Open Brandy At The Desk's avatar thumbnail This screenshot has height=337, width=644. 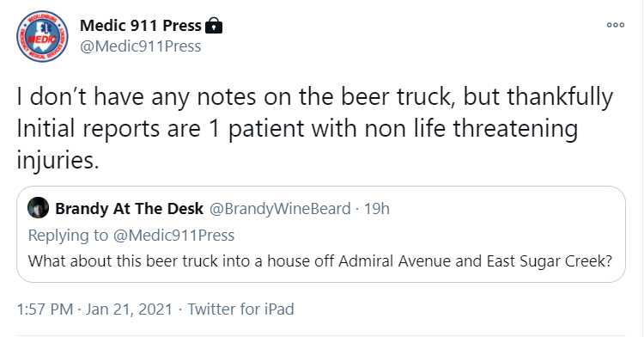tap(38, 207)
